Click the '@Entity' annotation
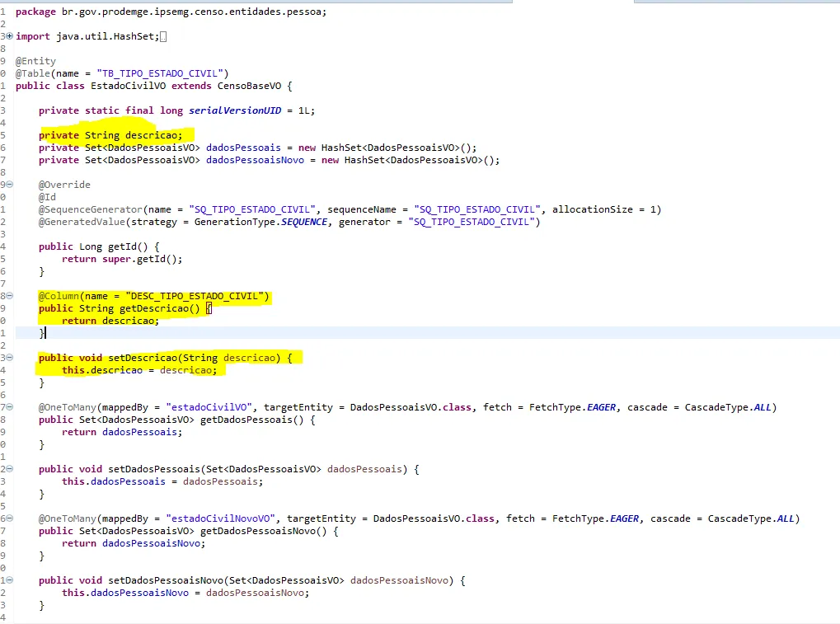Image resolution: width=840 pixels, height=624 pixels. pyautogui.click(x=35, y=61)
